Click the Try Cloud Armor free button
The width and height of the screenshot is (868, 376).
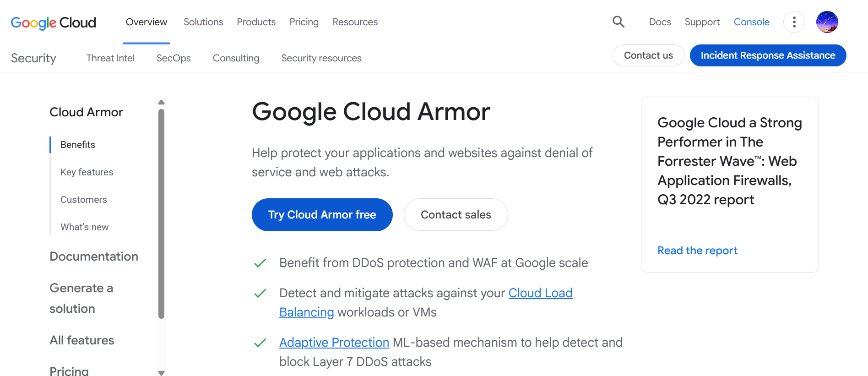[x=322, y=215]
